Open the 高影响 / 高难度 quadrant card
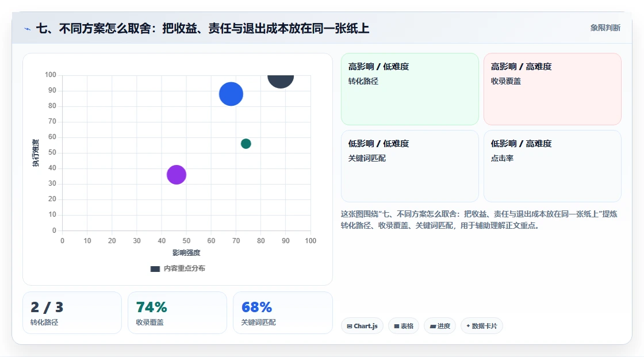This screenshot has height=357, width=644. coord(552,89)
